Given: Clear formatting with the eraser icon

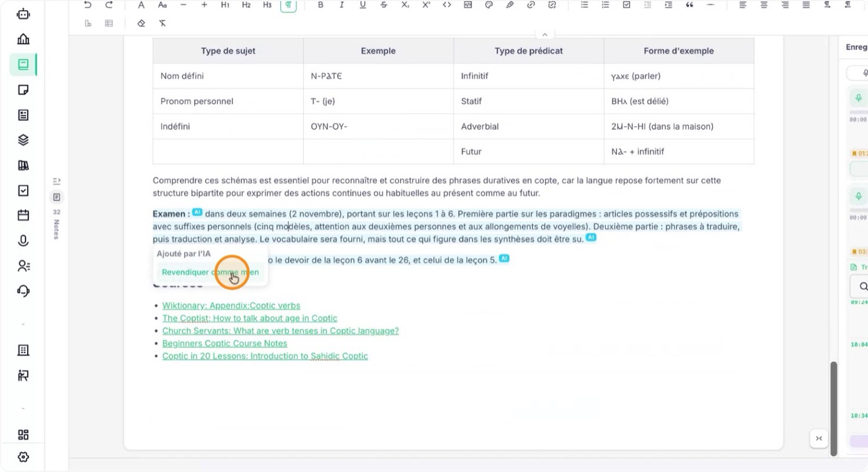Looking at the screenshot, I should coord(141,24).
